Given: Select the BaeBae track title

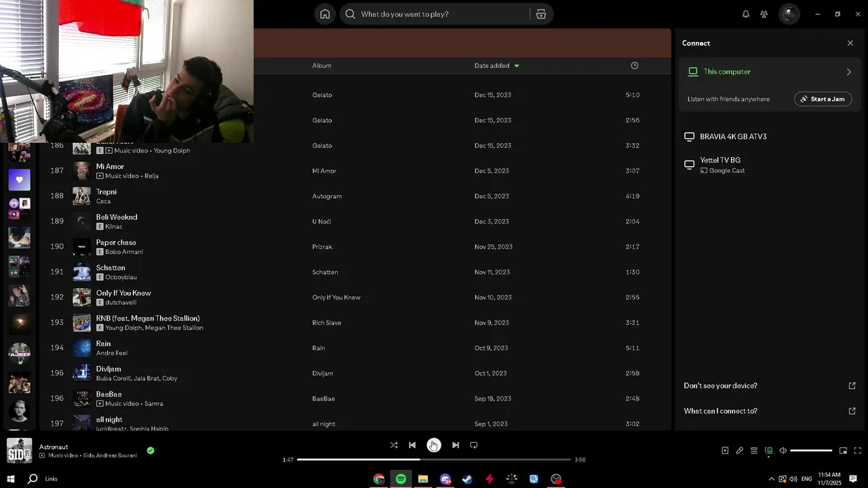Looking at the screenshot, I should (109, 394).
